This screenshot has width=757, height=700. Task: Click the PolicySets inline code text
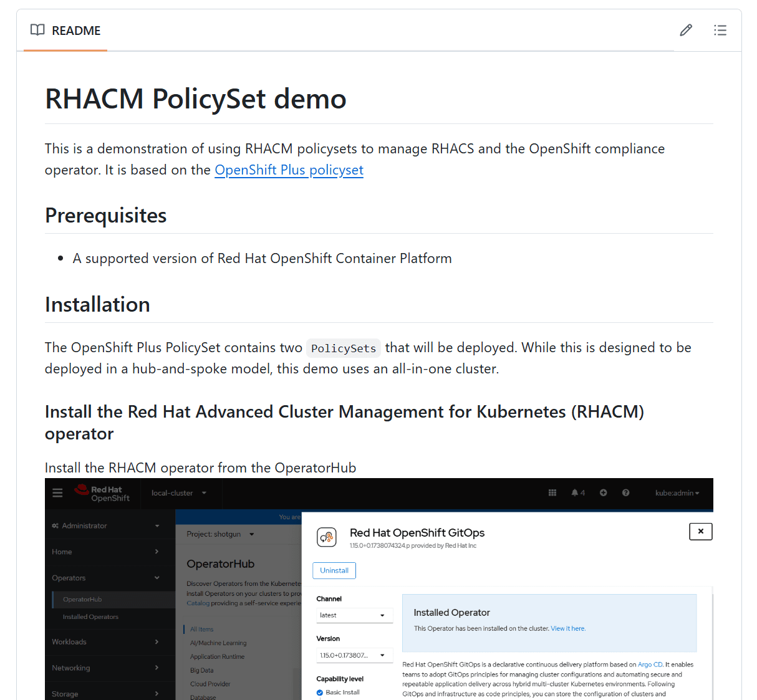point(344,348)
